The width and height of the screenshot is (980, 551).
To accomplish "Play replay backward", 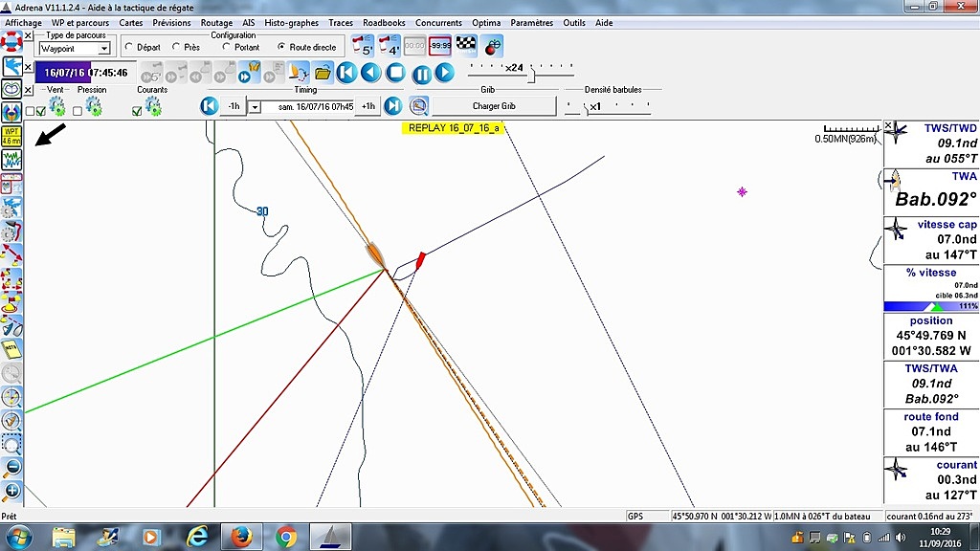I will coord(370,73).
